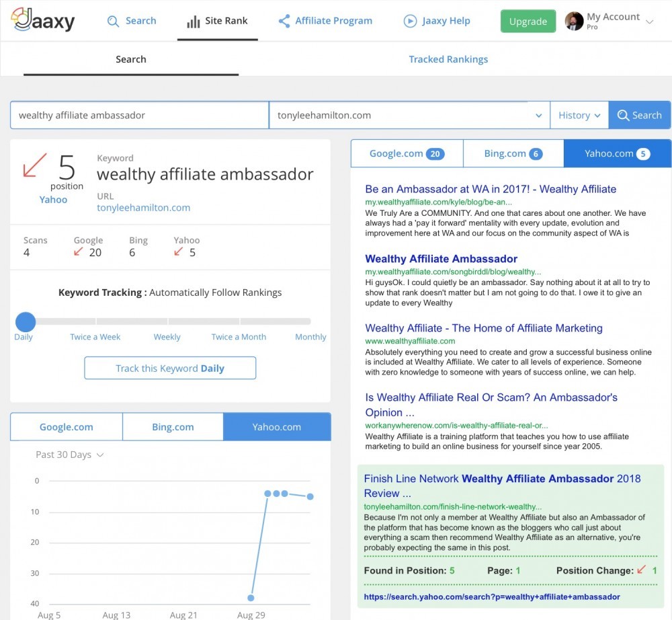Expand the domain selector chevron
The height and width of the screenshot is (620, 672).
tap(539, 116)
